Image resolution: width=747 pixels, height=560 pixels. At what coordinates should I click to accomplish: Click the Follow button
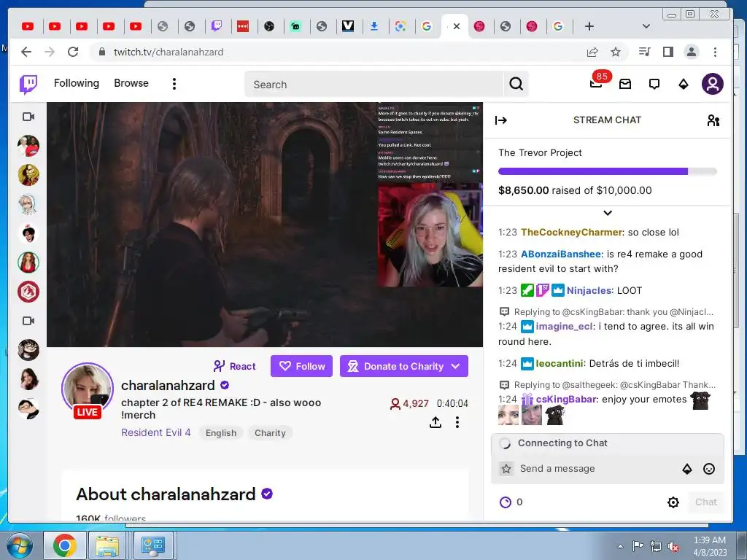tap(301, 366)
